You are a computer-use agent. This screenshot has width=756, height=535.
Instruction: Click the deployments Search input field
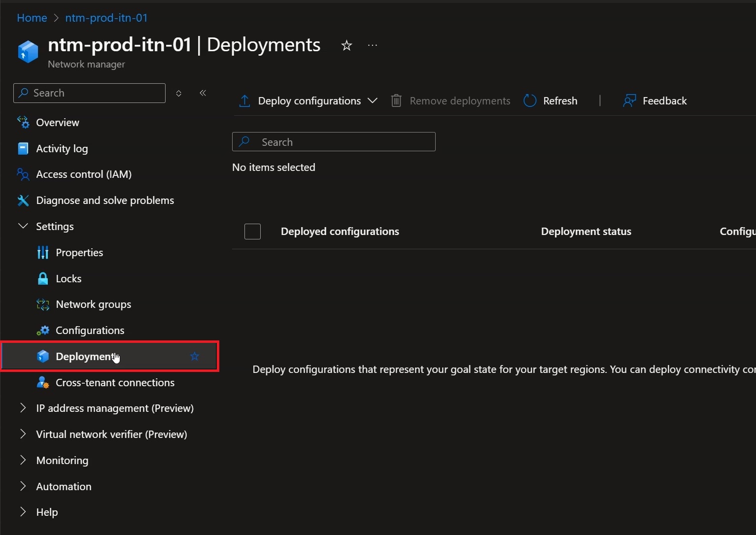point(334,142)
